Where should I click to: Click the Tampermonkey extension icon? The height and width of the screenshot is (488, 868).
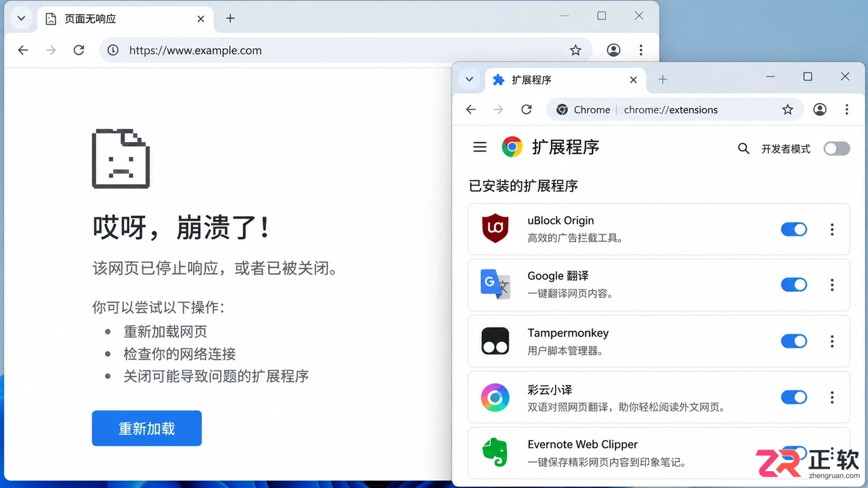[495, 341]
